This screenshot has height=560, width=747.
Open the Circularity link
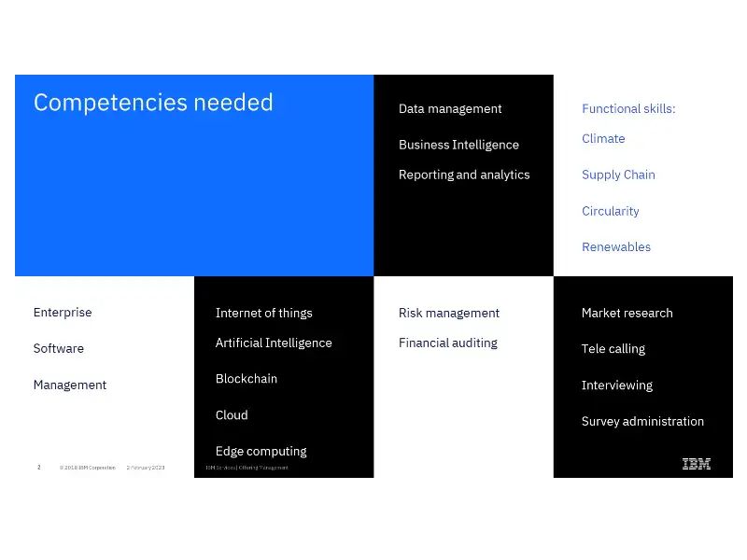tap(611, 211)
